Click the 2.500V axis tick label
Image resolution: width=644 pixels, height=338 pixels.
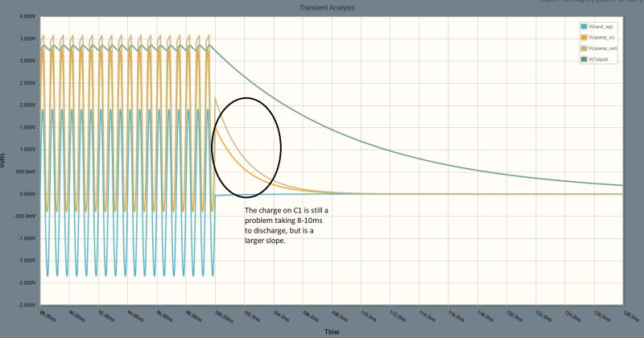click(x=27, y=83)
